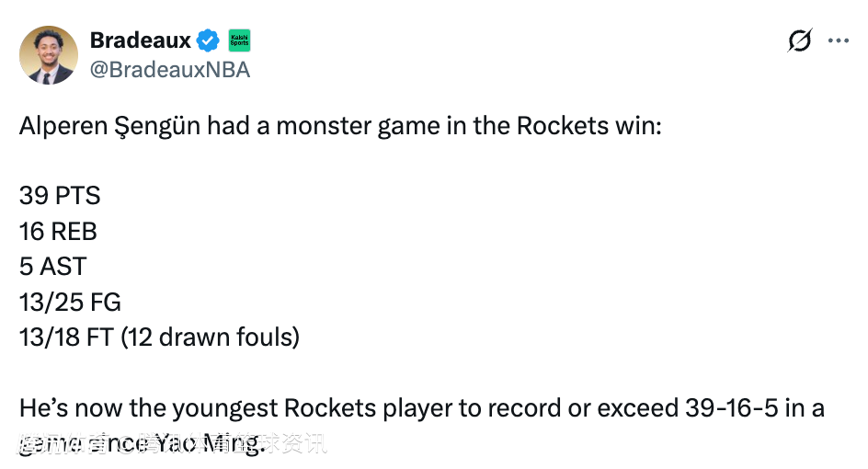Viewport: 868px width, 469px height.
Task: Click the "39 PTS" stat line
Action: tap(60, 196)
